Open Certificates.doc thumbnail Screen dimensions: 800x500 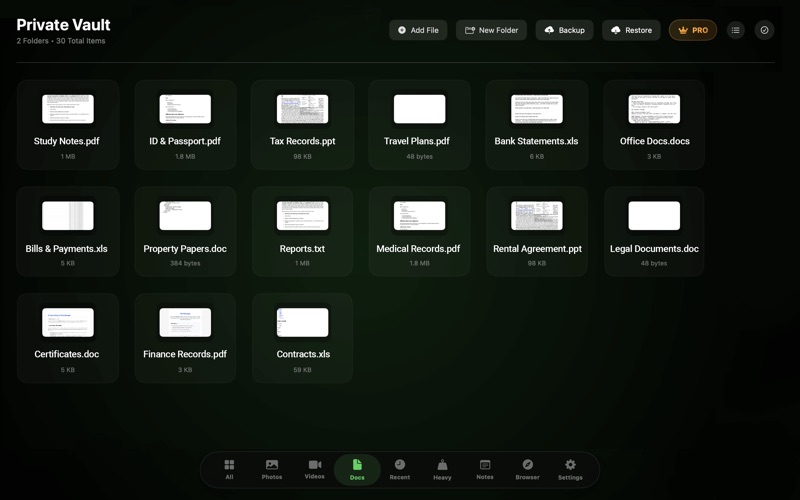[68, 322]
